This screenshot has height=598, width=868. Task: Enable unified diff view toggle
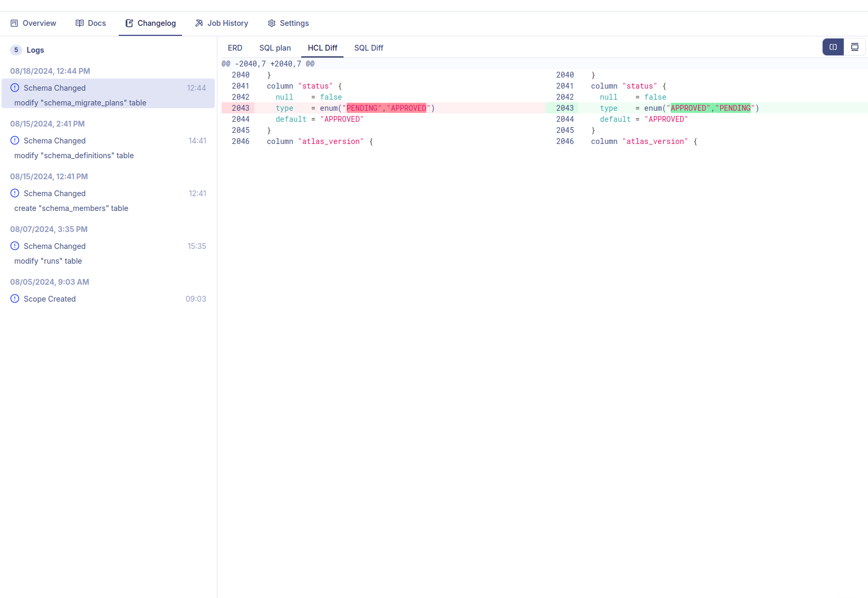pos(855,47)
